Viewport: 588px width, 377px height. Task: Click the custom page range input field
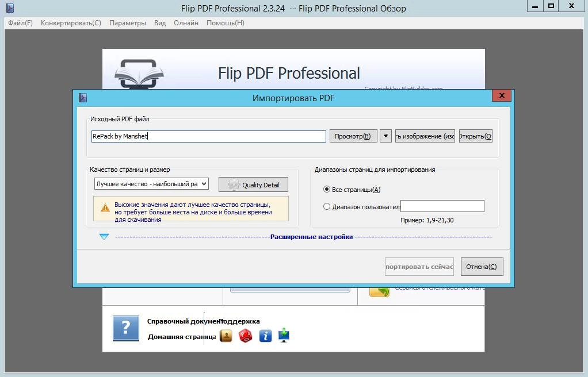(x=442, y=206)
